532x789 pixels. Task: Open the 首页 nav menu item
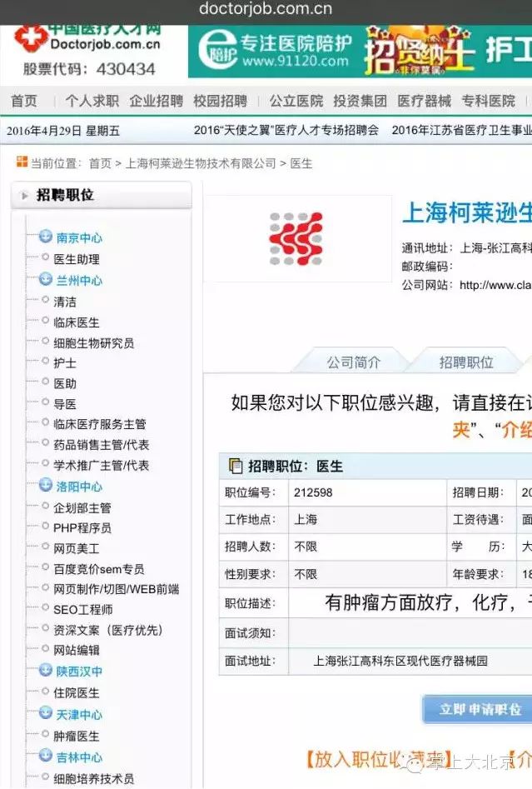[24, 101]
